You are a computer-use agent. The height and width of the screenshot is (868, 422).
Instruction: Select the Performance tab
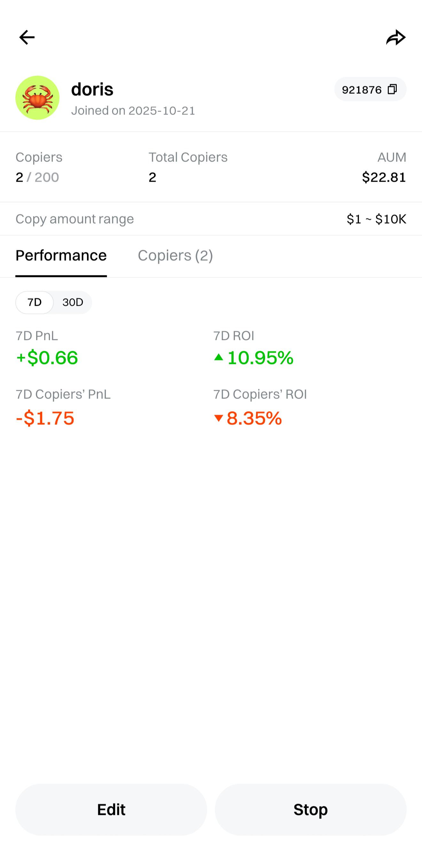pyautogui.click(x=61, y=256)
